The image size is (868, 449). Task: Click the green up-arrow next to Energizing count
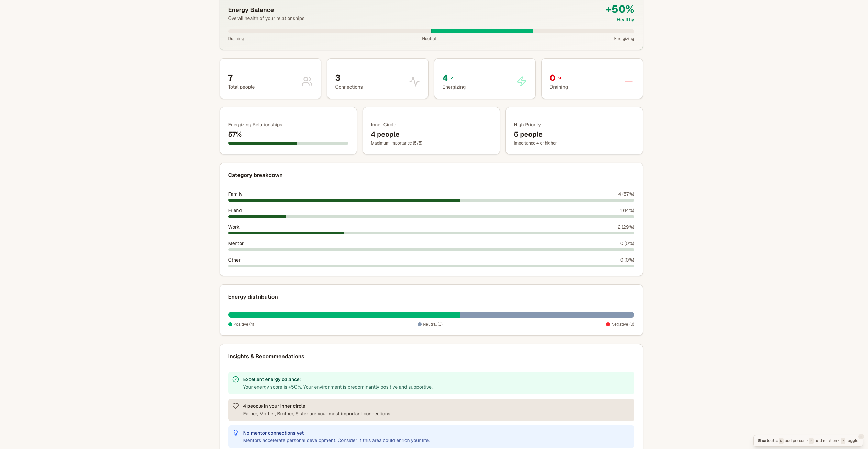[452, 78]
